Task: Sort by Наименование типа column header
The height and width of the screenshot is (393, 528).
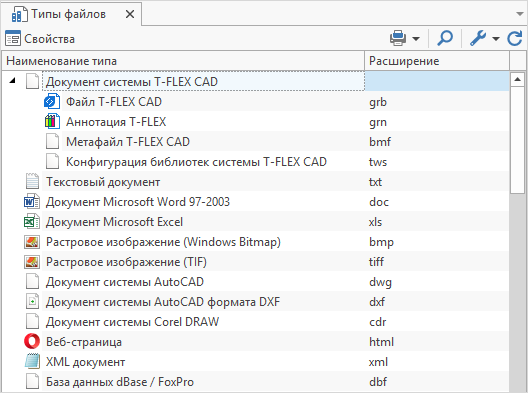Action: point(184,61)
